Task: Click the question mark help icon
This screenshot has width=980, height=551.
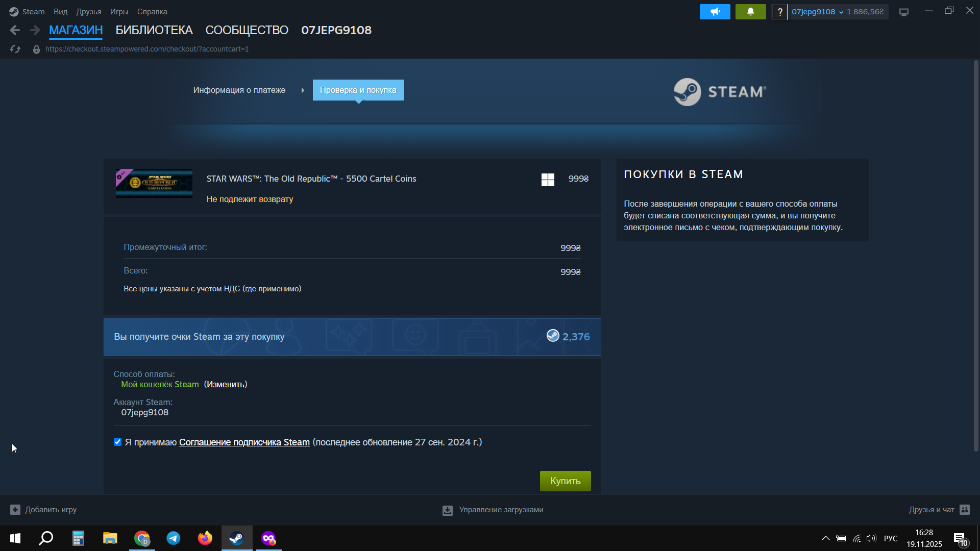Action: click(x=779, y=12)
